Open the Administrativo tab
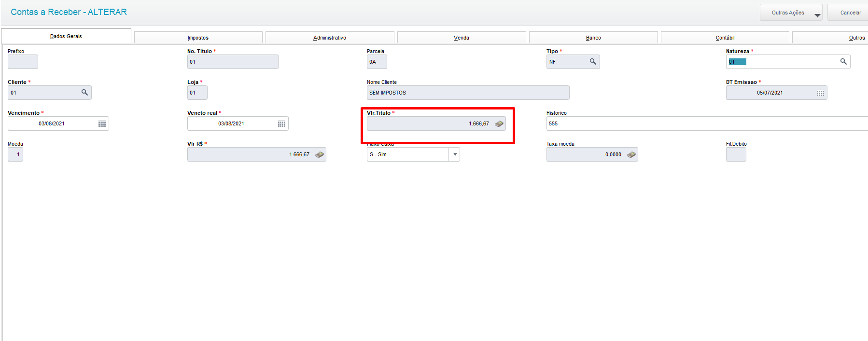The width and height of the screenshot is (868, 341). (330, 38)
